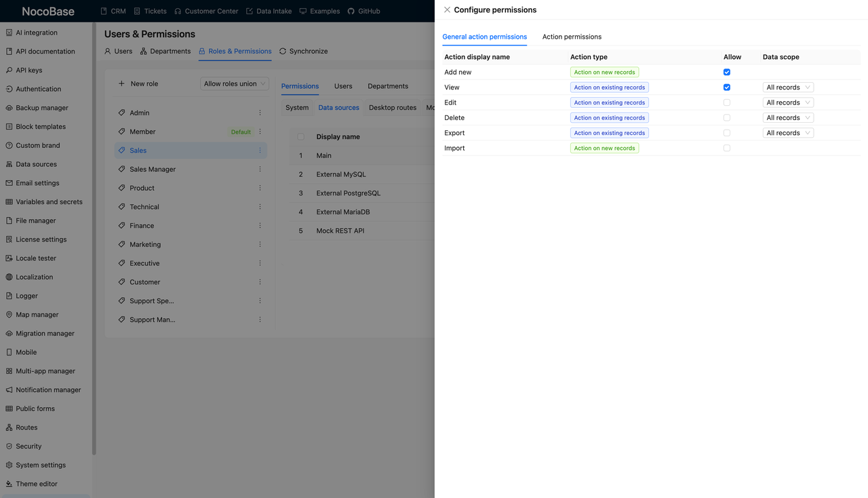Open Admin role more options menu

pyautogui.click(x=260, y=113)
